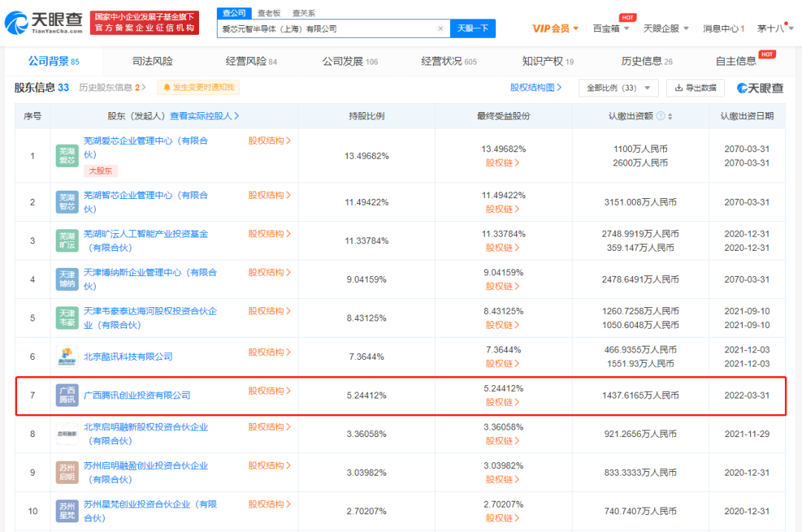Screen dimensions: 802x532
Task: Click the 广西腾讯 shareholder logo
Action: point(67,395)
